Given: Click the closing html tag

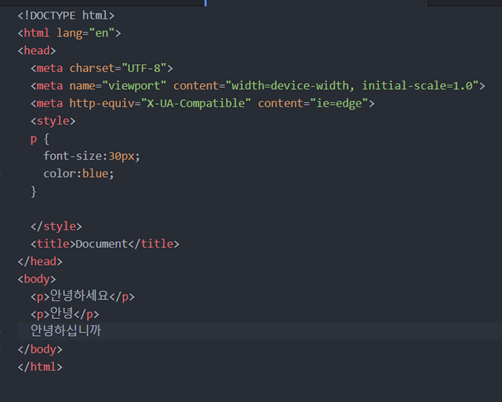Looking at the screenshot, I should pyautogui.click(x=40, y=367).
